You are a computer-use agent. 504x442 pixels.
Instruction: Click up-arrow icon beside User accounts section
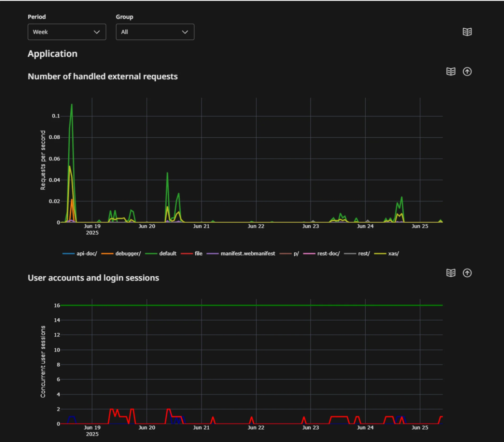click(x=467, y=273)
